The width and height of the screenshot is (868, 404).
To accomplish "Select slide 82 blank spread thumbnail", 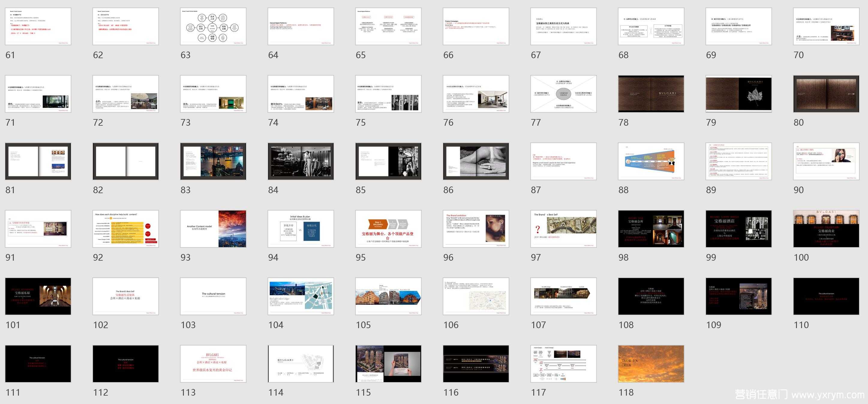I will (126, 161).
